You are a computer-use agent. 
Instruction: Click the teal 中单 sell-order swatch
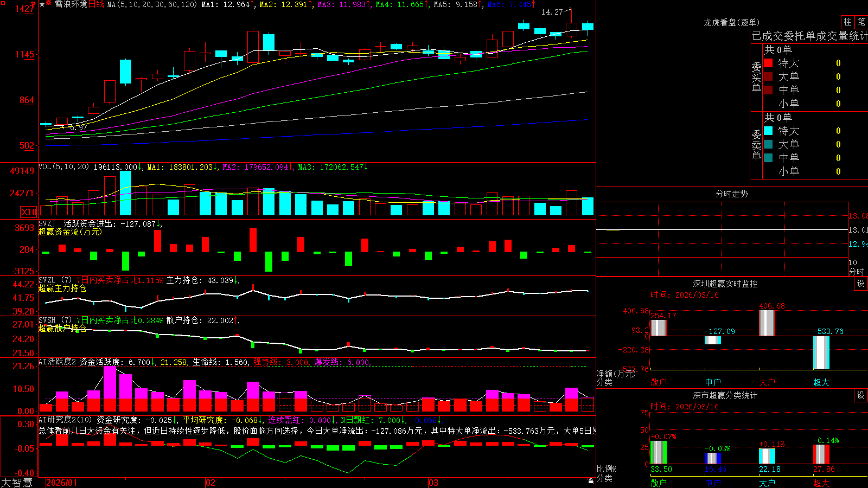click(x=768, y=158)
